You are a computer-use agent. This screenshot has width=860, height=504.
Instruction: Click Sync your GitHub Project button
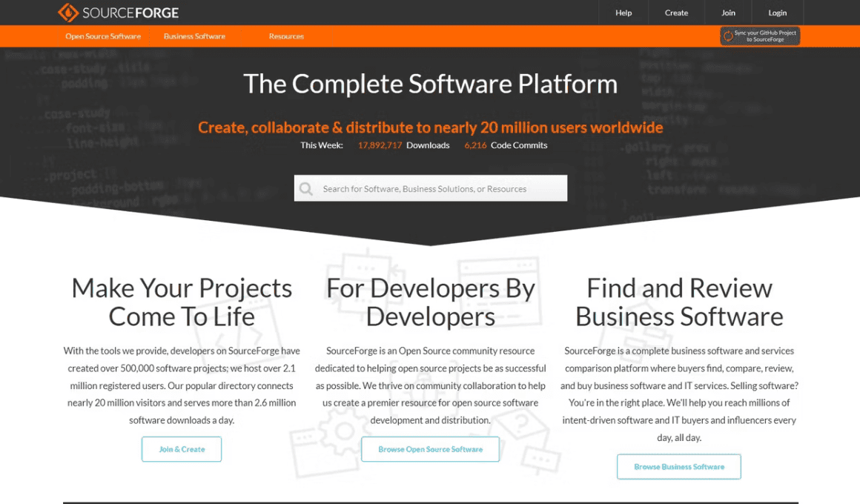pyautogui.click(x=760, y=36)
